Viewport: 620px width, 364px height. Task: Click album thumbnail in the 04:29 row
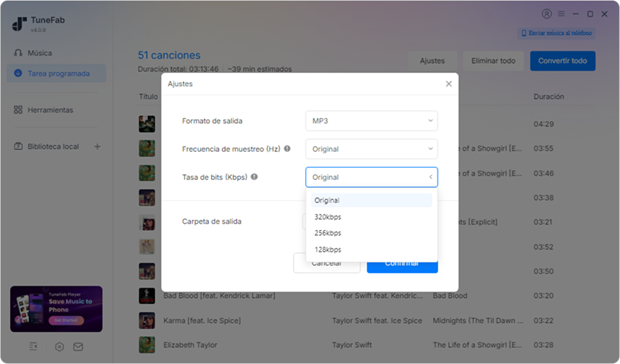[x=147, y=124]
